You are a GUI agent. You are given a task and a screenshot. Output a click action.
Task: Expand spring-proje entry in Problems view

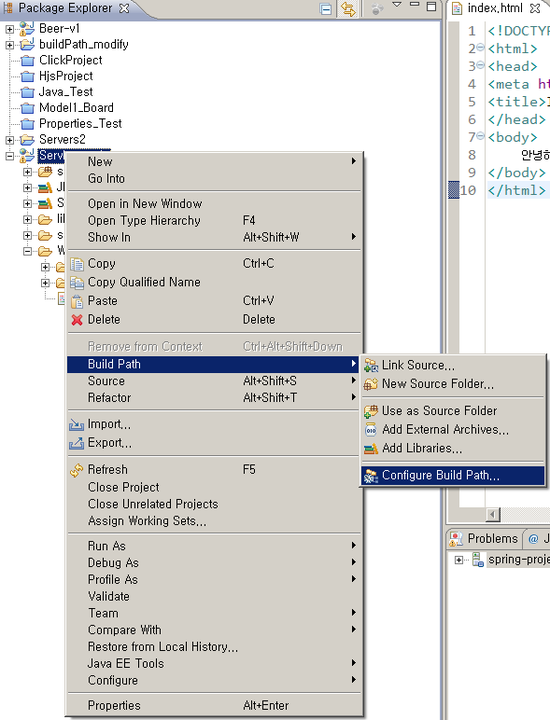pyautogui.click(x=458, y=560)
